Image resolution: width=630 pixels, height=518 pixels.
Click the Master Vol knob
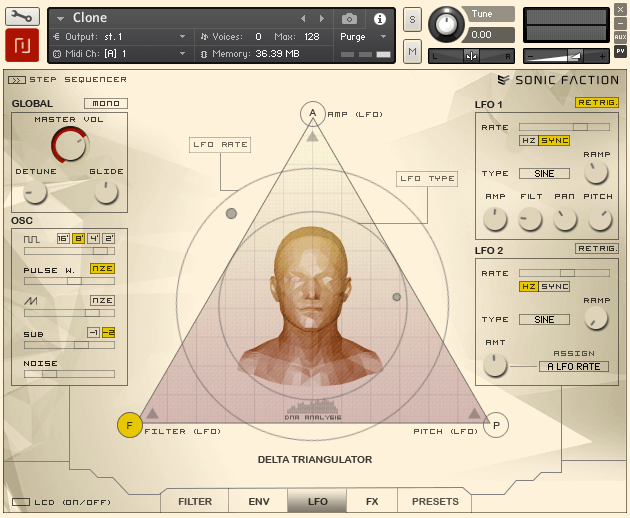(70, 145)
